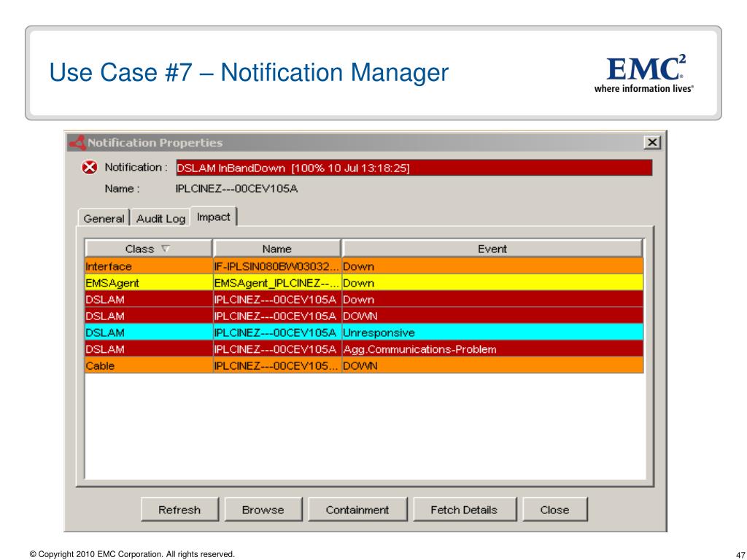Switch to the General tab
The image size is (747, 560).
coord(104,218)
